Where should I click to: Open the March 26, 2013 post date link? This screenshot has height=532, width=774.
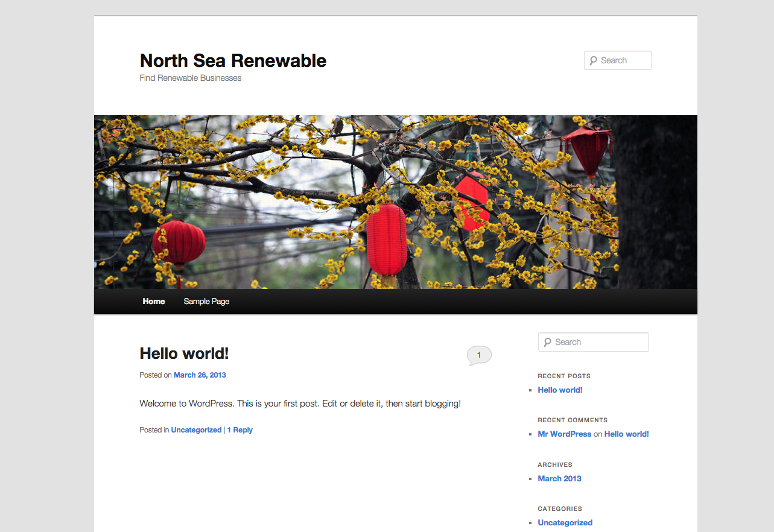[x=200, y=375]
